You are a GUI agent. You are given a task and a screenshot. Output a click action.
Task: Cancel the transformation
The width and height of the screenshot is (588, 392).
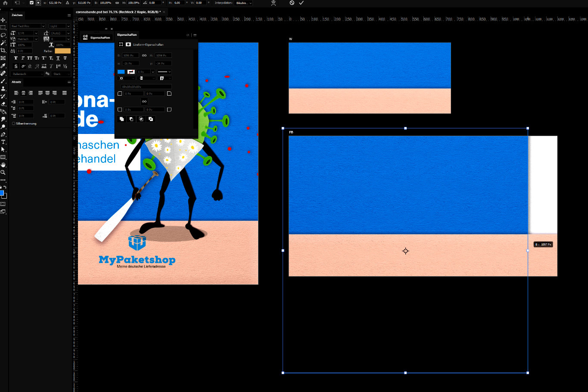click(292, 3)
